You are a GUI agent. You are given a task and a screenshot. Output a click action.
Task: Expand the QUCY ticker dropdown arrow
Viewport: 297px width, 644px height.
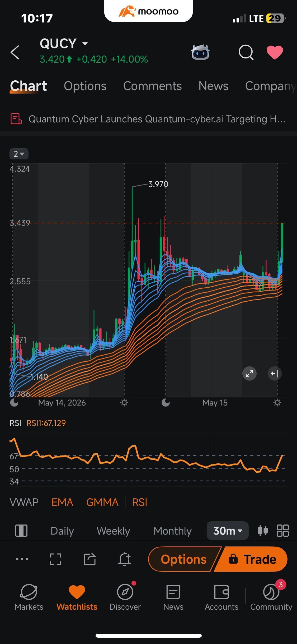point(85,43)
